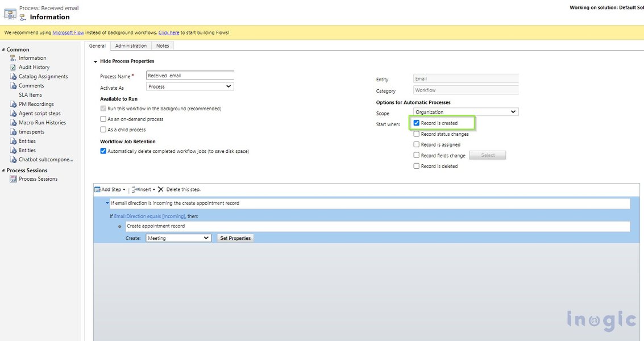This screenshot has height=341, width=644.
Task: Open Audit History from the sidebar
Action: (13, 66)
